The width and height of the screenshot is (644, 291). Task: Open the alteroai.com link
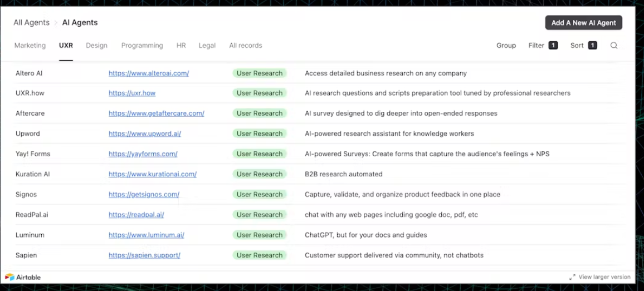(149, 73)
